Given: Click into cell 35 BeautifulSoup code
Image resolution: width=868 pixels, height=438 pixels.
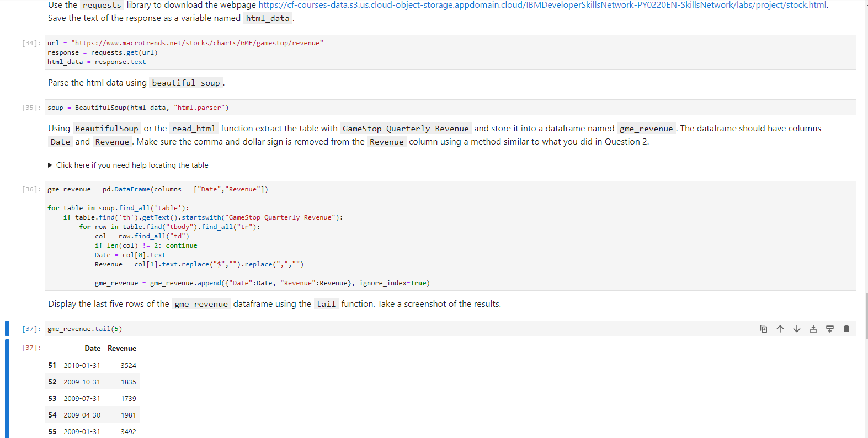Looking at the screenshot, I should tap(450, 108).
